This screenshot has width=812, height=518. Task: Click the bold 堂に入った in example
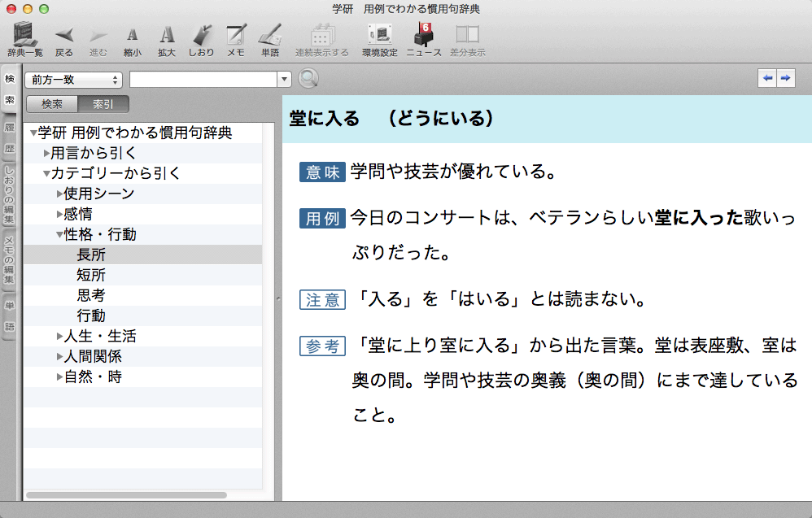[x=699, y=218]
